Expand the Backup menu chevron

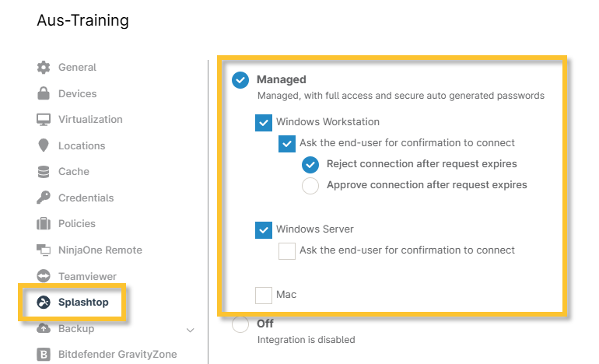tap(191, 329)
